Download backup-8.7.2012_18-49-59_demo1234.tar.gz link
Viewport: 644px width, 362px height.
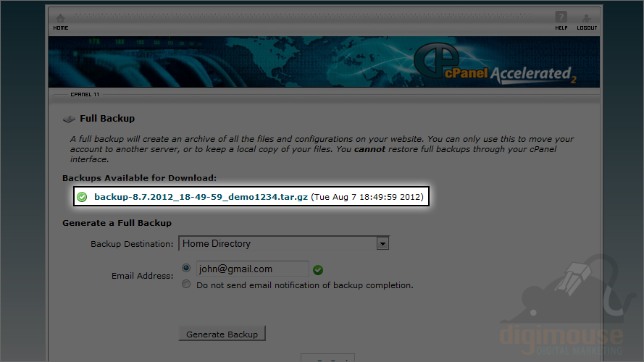(201, 197)
